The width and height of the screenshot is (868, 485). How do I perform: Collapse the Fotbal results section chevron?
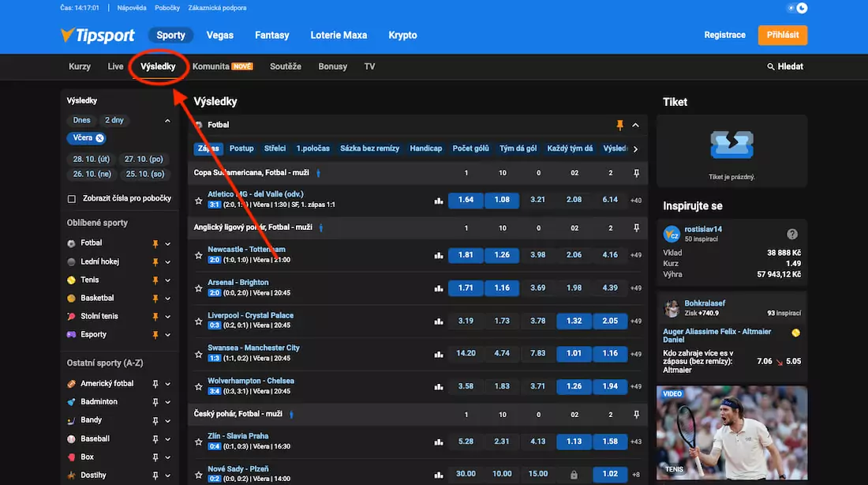(x=635, y=124)
